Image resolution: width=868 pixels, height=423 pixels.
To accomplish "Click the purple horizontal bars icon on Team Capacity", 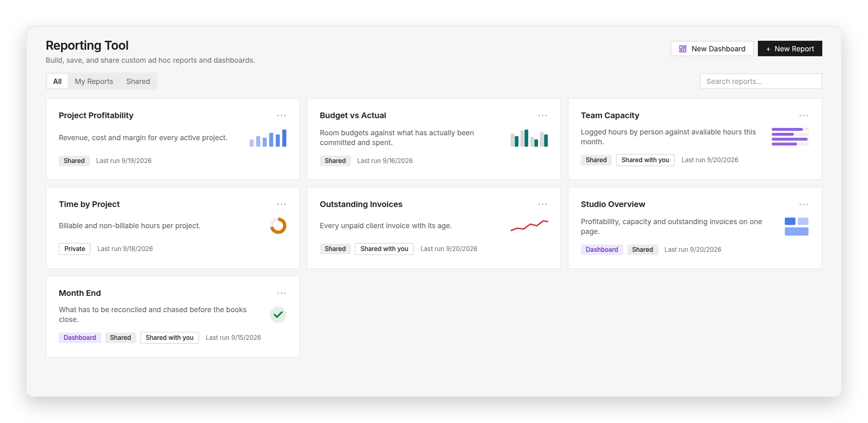I will click(x=790, y=137).
